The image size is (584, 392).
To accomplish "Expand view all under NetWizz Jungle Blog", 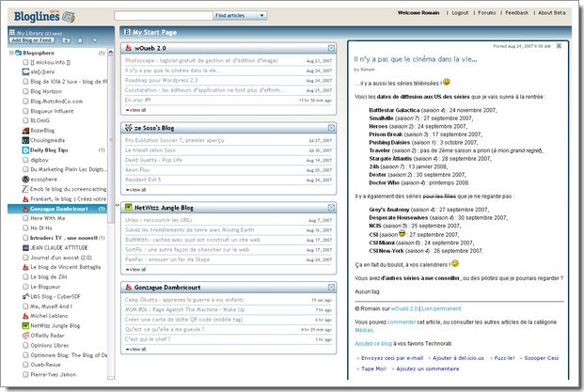I will click(136, 270).
